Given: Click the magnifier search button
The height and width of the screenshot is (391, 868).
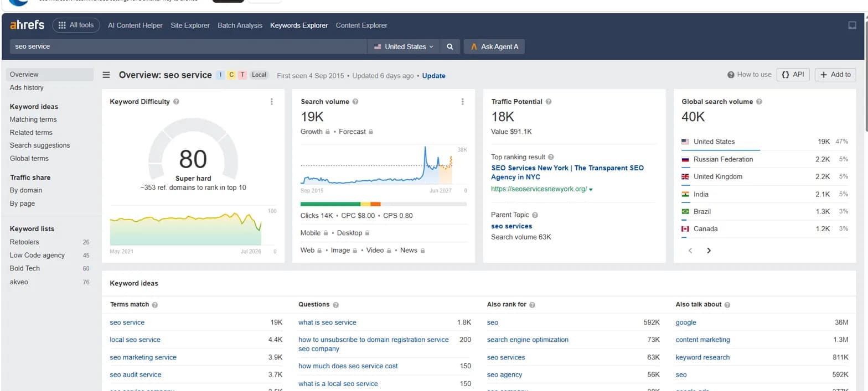Looking at the screenshot, I should click(450, 46).
